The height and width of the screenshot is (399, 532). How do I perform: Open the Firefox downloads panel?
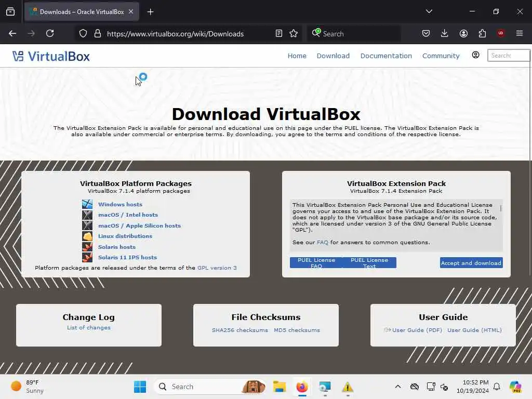445,33
